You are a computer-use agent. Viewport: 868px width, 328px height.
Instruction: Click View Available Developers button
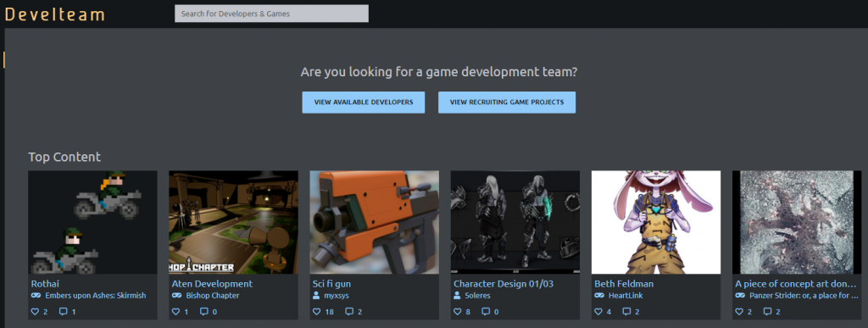363,103
